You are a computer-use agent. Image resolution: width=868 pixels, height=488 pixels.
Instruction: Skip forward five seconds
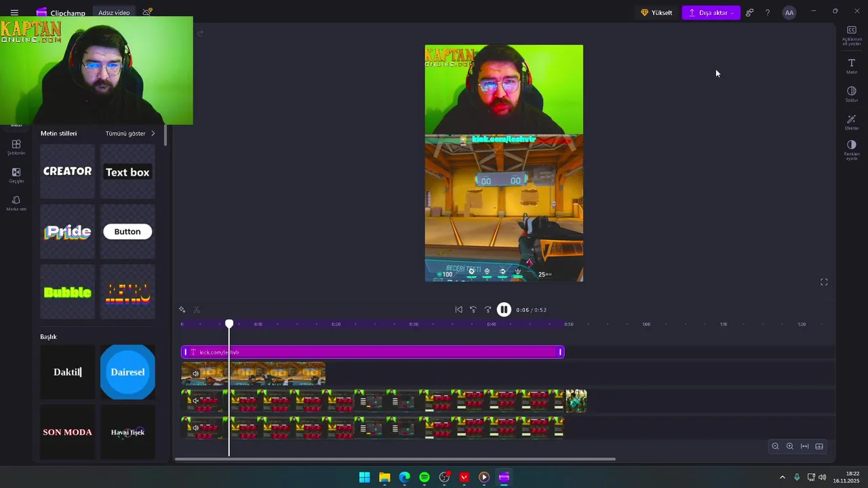(488, 310)
